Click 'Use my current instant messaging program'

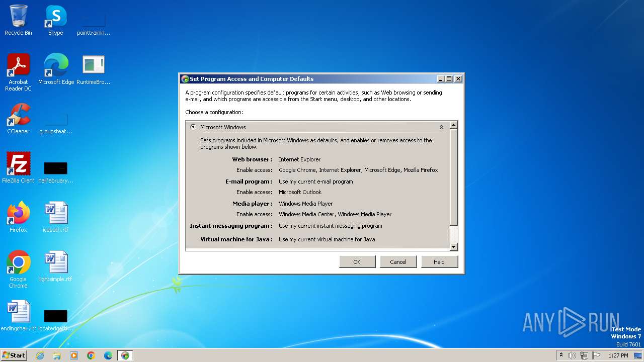(x=331, y=226)
